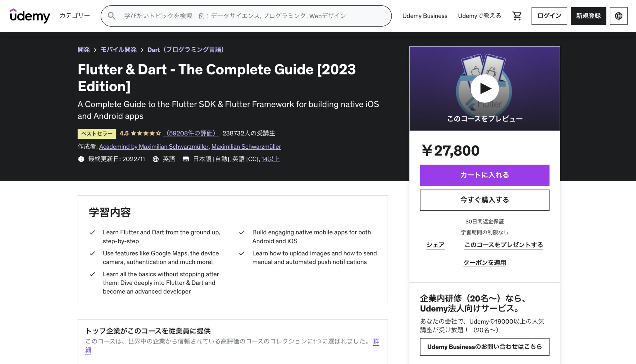Open the Dart（プログラミング言語）breadcrumb

pos(186,50)
